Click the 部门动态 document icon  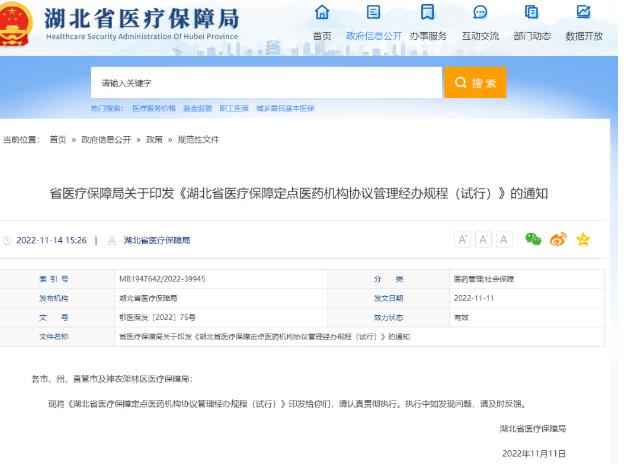(532, 13)
